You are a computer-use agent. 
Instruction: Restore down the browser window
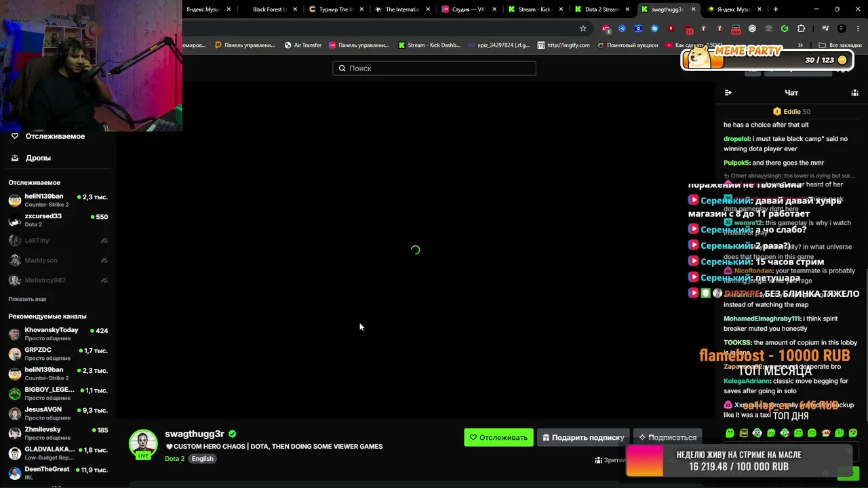click(x=837, y=9)
